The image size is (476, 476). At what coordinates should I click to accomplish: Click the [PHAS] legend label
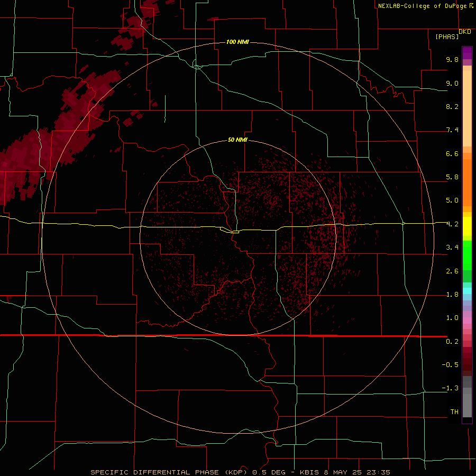tap(447, 37)
